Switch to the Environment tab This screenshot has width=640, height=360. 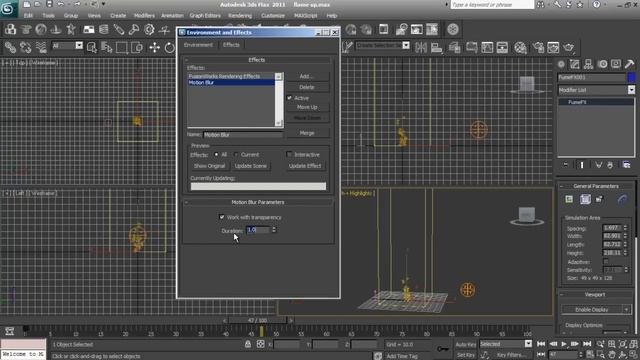click(x=198, y=45)
